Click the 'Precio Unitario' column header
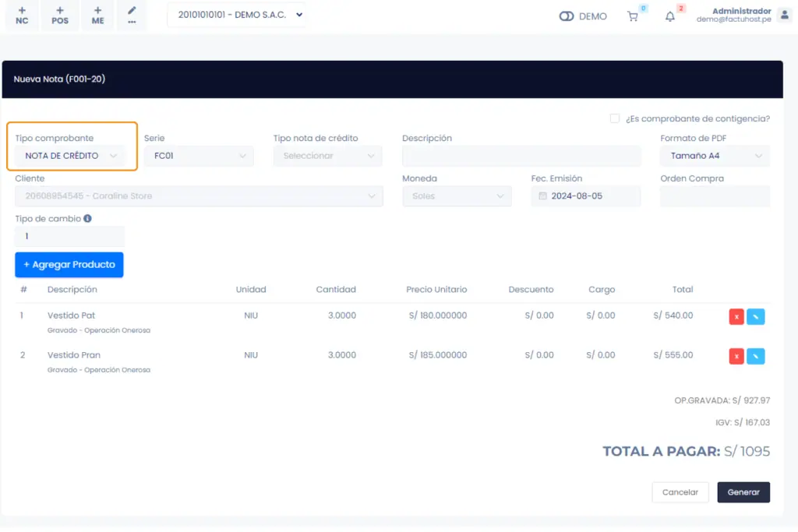 click(x=436, y=290)
